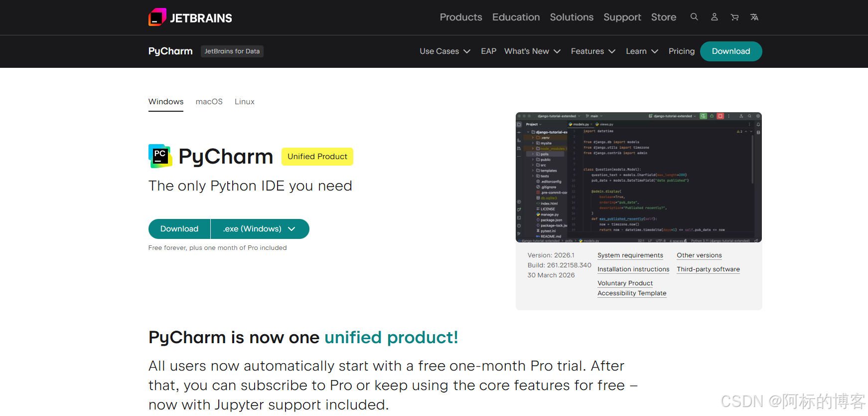Click the PyCharm product name link
868x416 pixels.
point(170,51)
